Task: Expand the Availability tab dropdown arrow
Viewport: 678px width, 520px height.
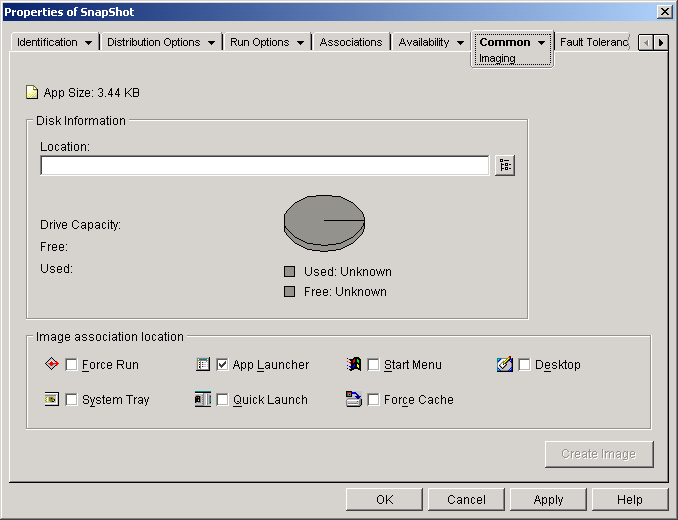Action: pyautogui.click(x=461, y=43)
